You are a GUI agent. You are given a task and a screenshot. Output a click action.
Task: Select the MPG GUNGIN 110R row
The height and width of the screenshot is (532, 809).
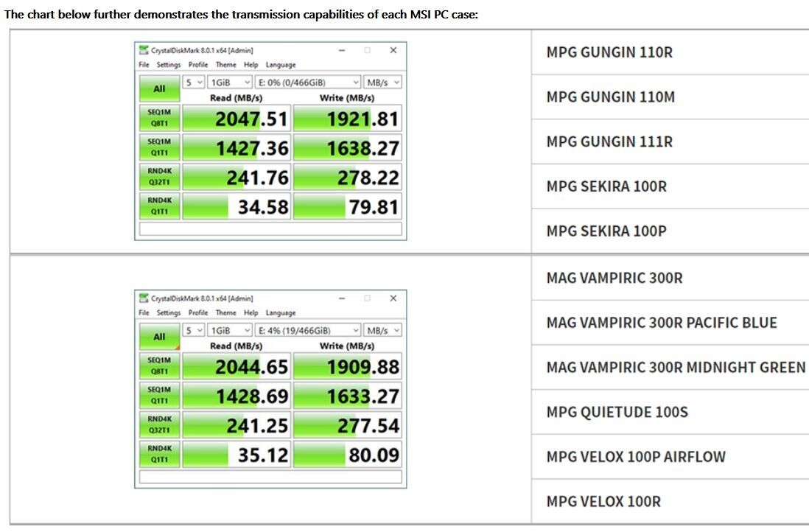tap(670, 52)
